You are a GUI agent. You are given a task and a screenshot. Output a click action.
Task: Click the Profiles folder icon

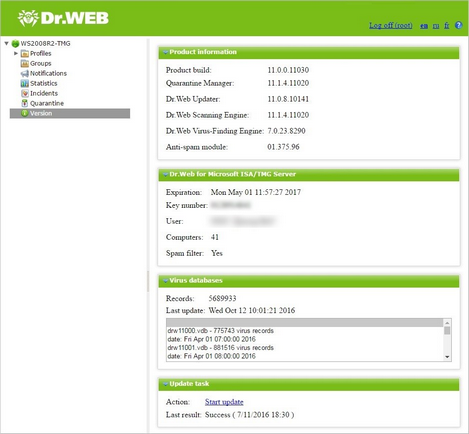(25, 53)
